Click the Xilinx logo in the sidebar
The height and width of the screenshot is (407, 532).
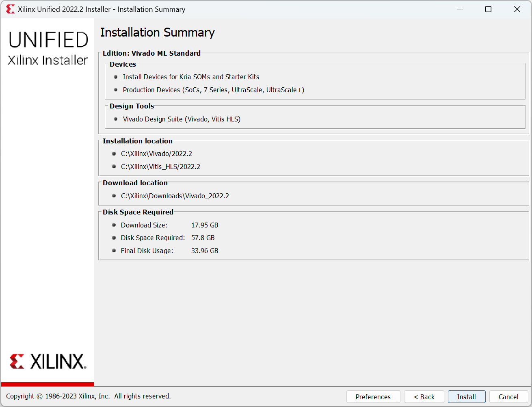[x=48, y=361]
